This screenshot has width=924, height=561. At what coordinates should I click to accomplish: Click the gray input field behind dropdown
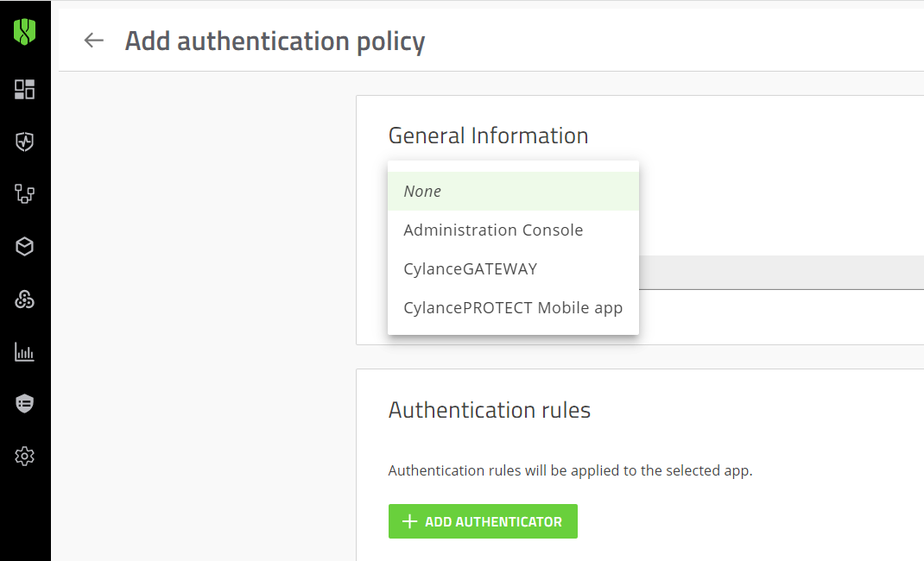[782, 273]
